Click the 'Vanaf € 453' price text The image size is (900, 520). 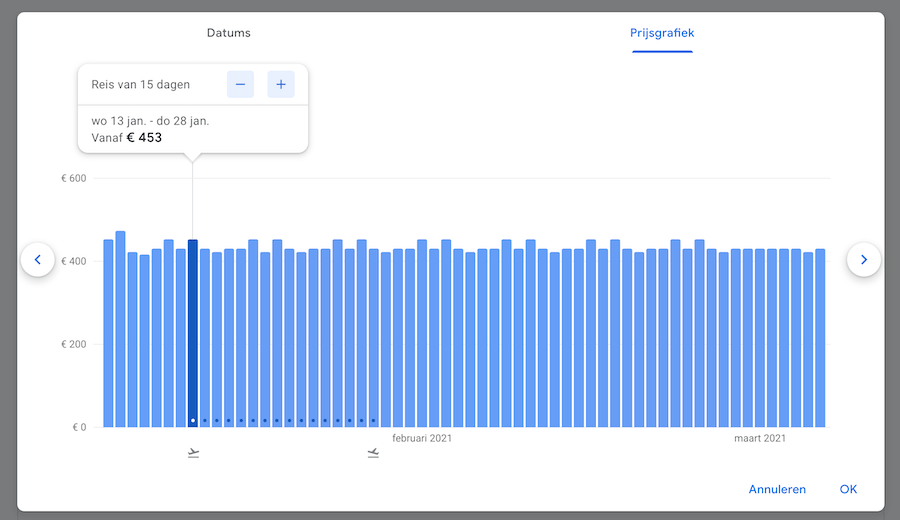(x=126, y=137)
